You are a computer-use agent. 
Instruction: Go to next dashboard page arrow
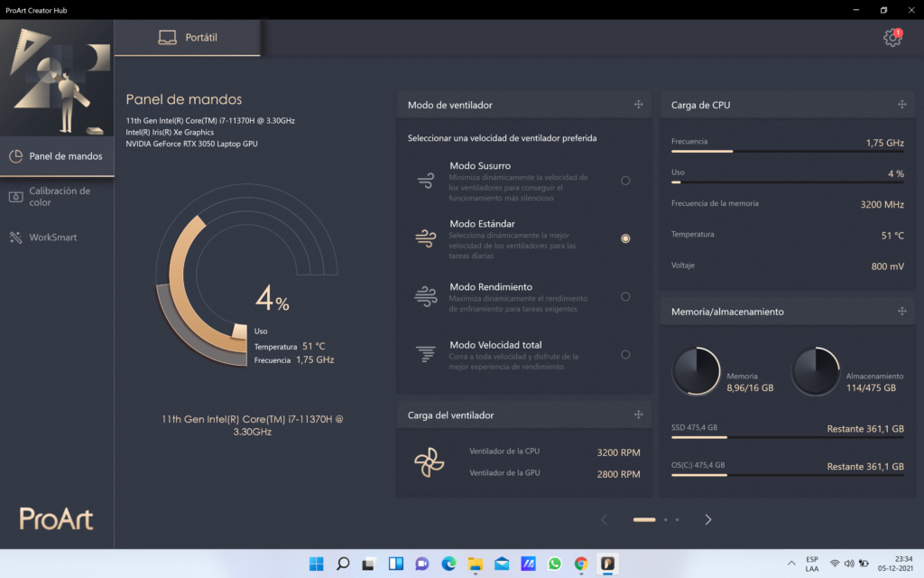(708, 519)
